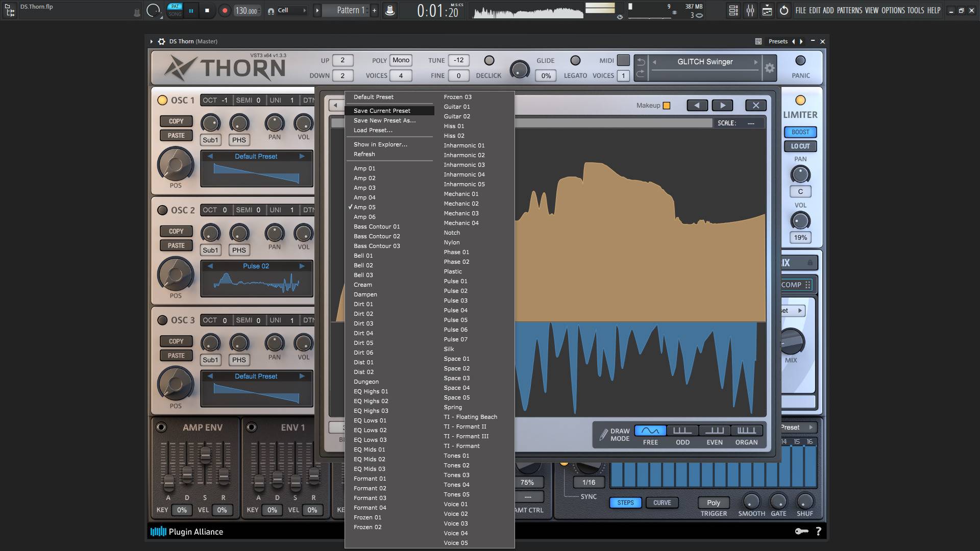The height and width of the screenshot is (551, 980).
Task: Click the PANIC button indicator
Action: 800,61
